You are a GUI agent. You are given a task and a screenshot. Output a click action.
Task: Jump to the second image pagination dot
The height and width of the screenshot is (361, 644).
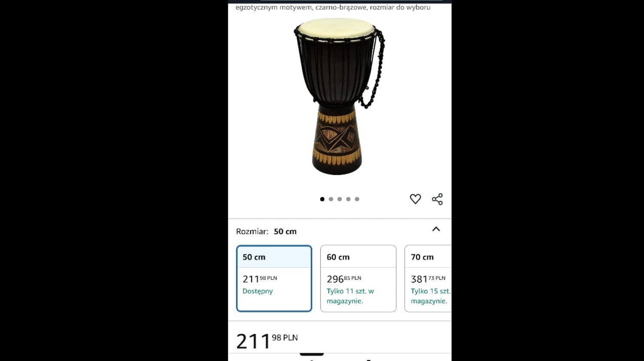click(331, 199)
